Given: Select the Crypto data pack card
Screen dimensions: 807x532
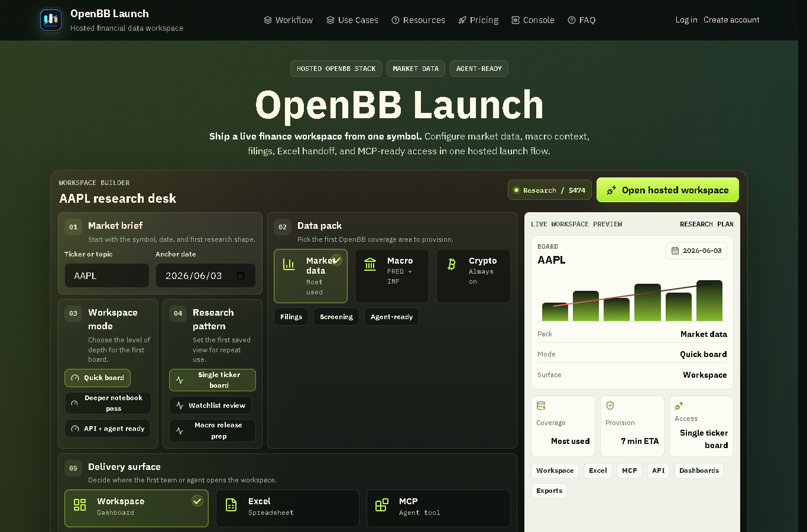Looking at the screenshot, I should point(473,276).
